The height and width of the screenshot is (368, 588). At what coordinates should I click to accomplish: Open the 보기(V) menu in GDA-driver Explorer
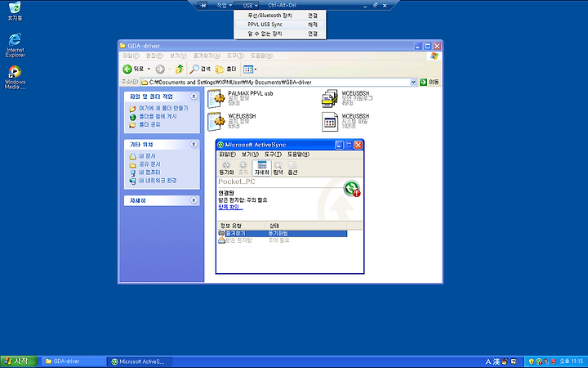click(178, 56)
